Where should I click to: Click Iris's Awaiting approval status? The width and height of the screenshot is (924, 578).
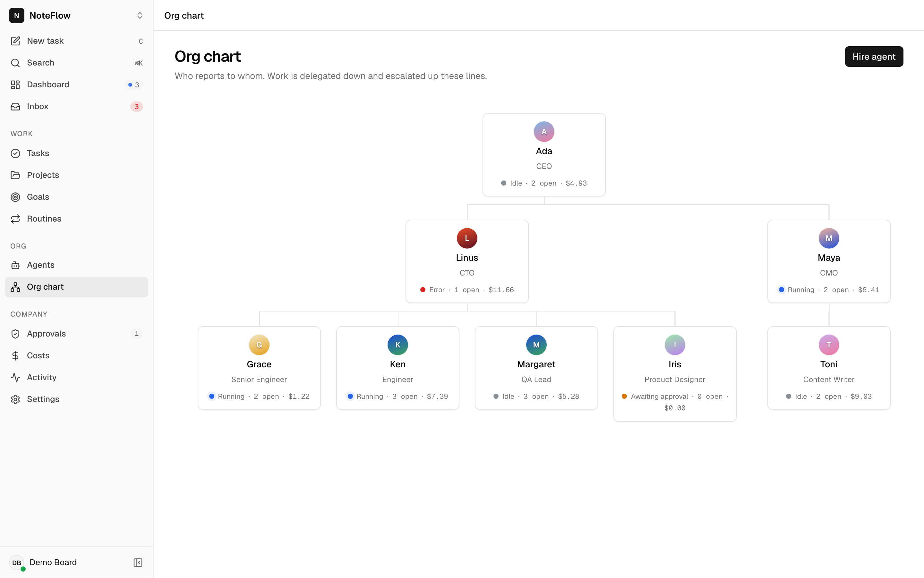659,397
